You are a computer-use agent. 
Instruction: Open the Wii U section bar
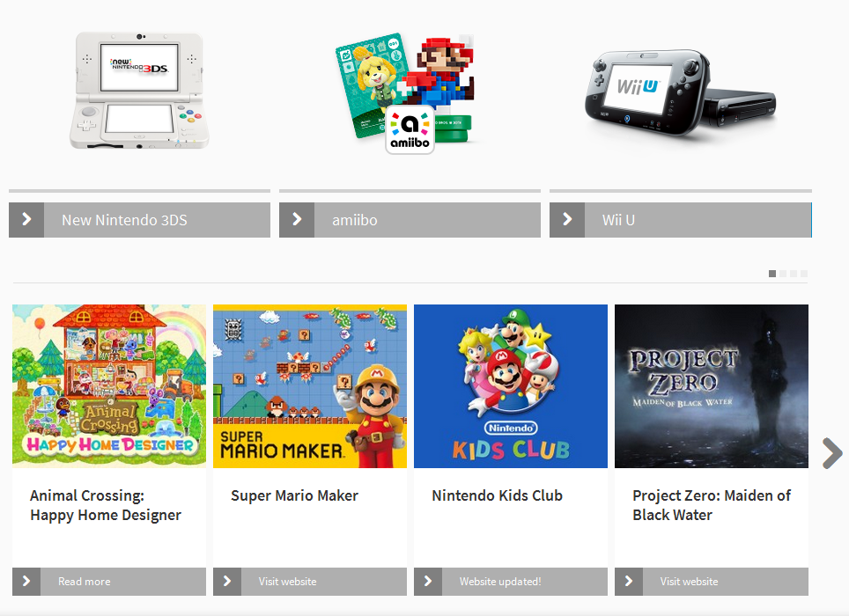tap(681, 220)
